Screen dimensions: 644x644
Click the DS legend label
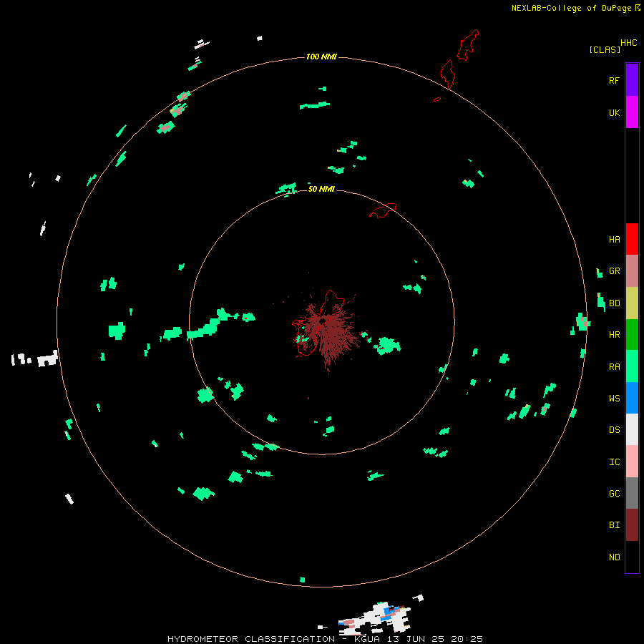(614, 430)
